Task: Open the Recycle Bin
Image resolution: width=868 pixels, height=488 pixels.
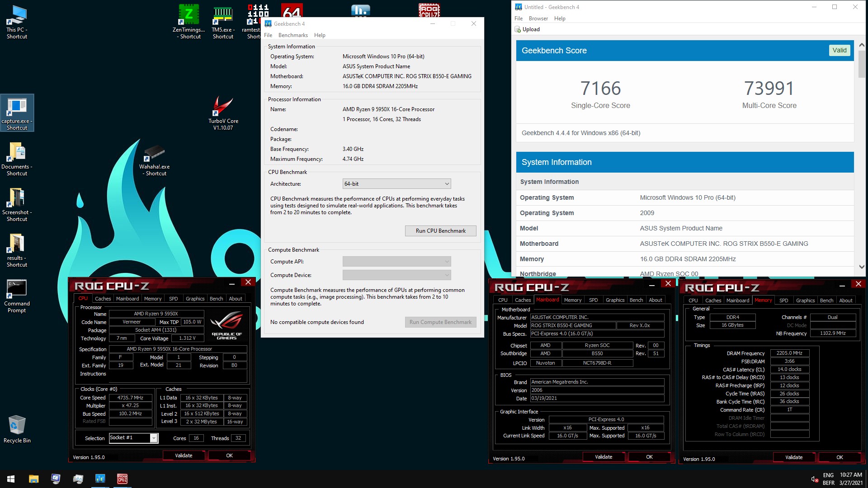Action: coord(17,429)
